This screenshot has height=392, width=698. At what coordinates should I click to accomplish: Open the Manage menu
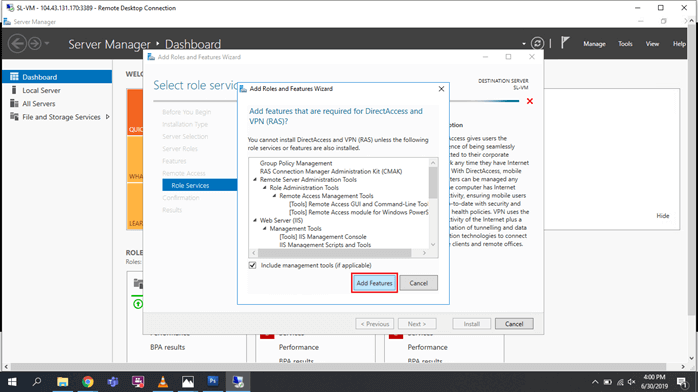tap(594, 44)
